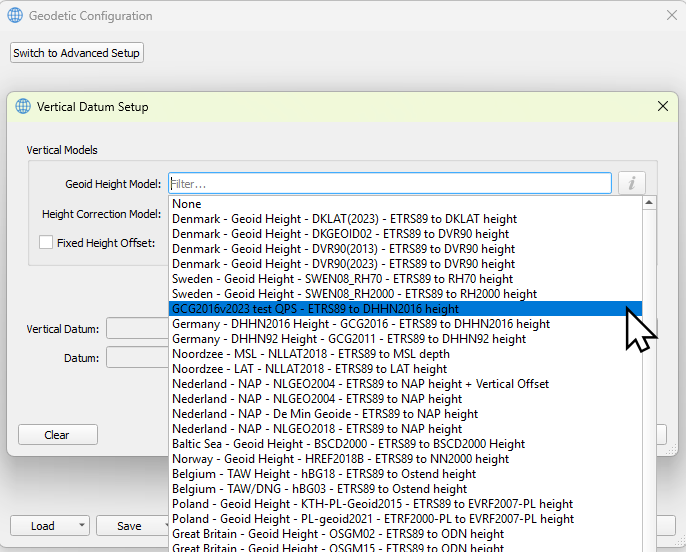686x552 pixels.
Task: Click the list scrollbar up arrow
Action: coord(649,203)
